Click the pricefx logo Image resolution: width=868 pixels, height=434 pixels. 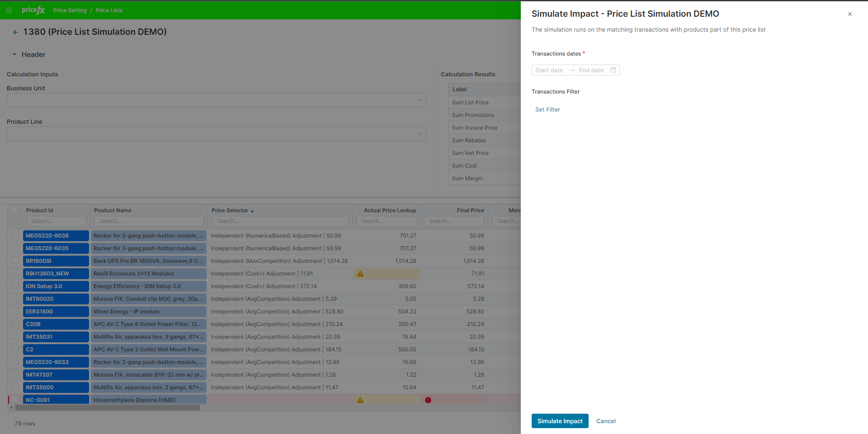33,10
